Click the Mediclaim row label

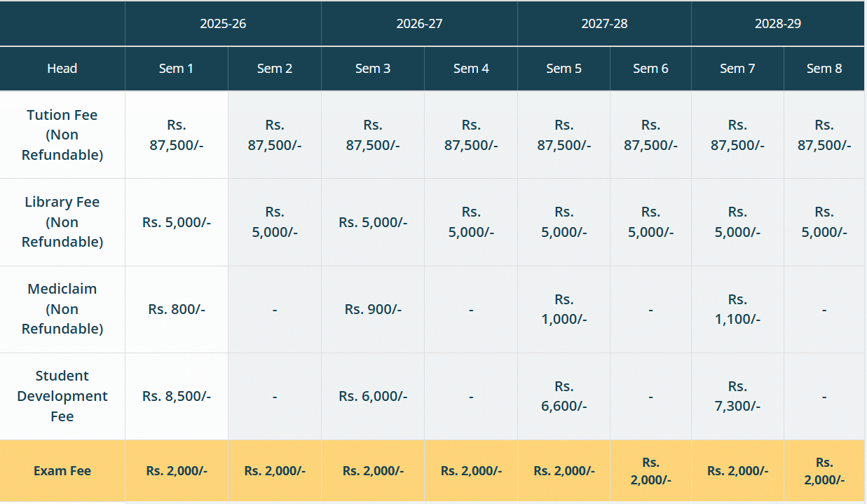coord(62,309)
